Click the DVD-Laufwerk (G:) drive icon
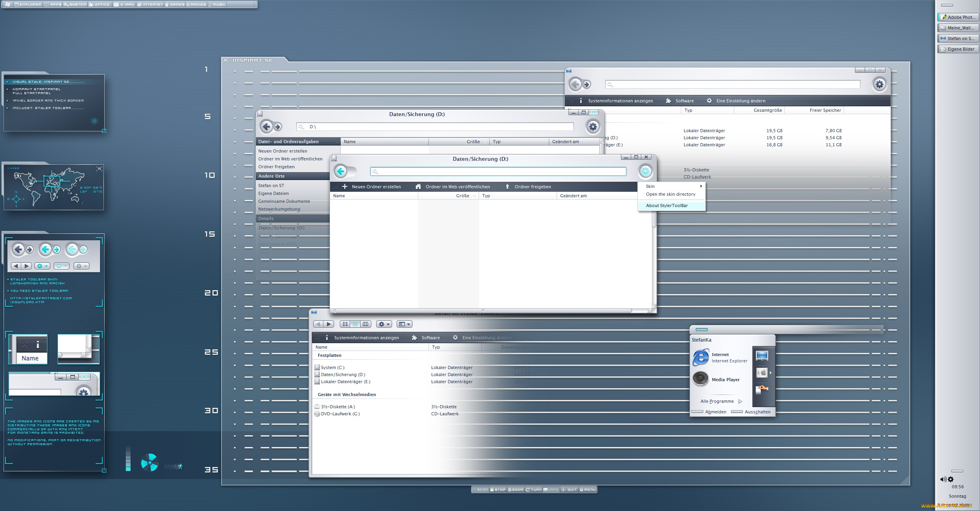The image size is (980, 511). click(317, 414)
